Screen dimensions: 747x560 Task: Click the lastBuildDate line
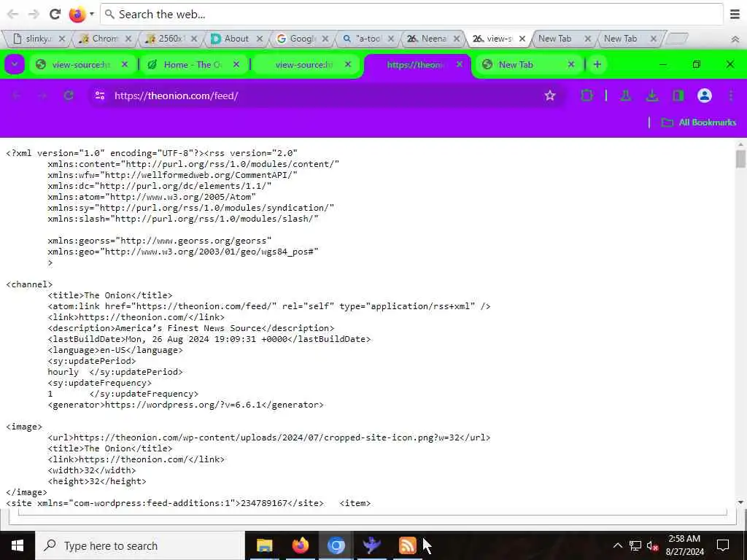pos(209,339)
